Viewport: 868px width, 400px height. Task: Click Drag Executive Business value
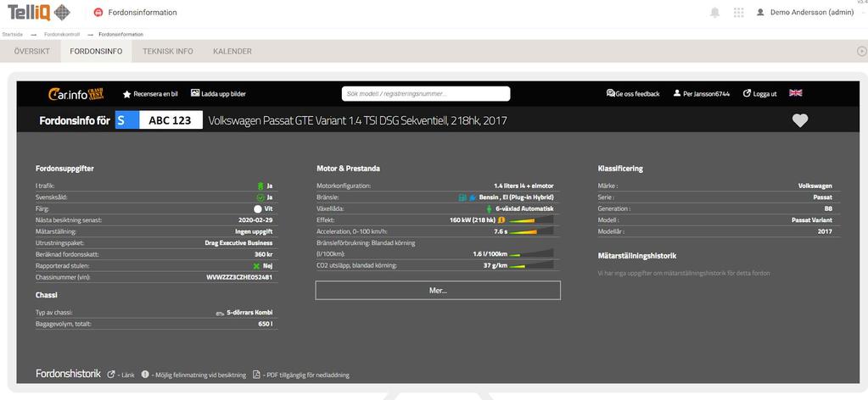pyautogui.click(x=238, y=243)
